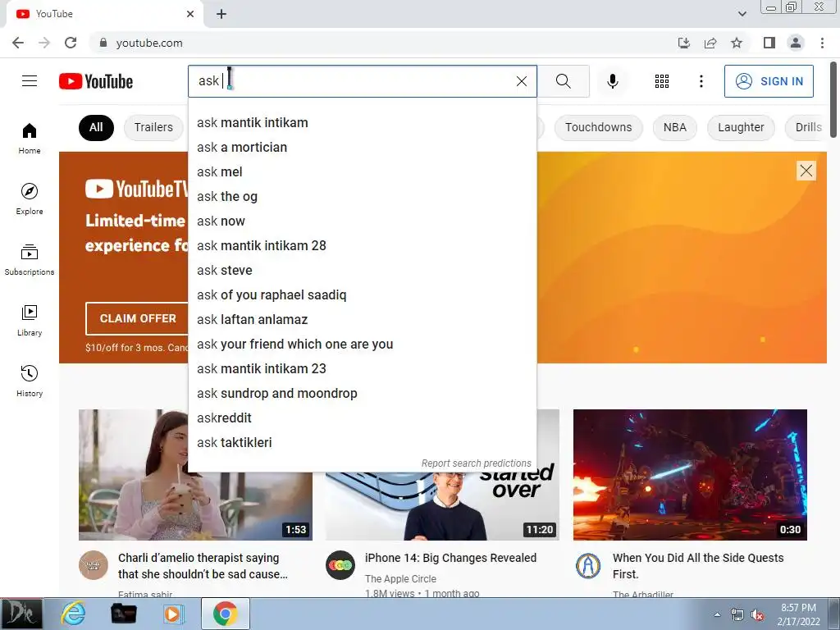Viewport: 840px width, 630px height.
Task: Close the YouTube browser tab
Action: coord(190,14)
